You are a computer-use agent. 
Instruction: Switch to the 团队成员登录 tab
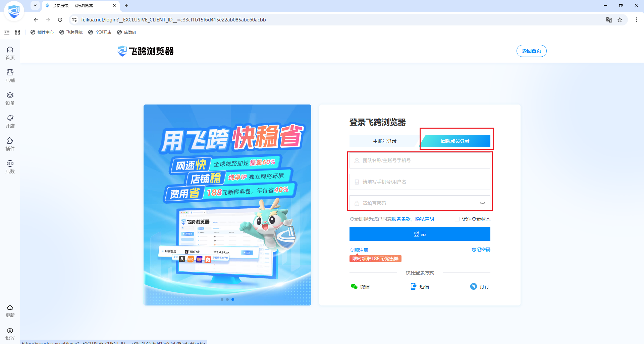tap(455, 141)
